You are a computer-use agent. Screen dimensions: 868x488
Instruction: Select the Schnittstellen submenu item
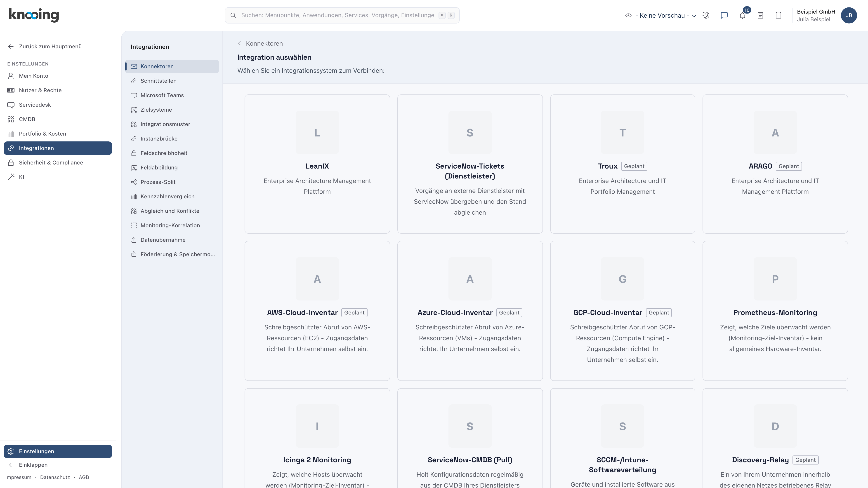172,81
